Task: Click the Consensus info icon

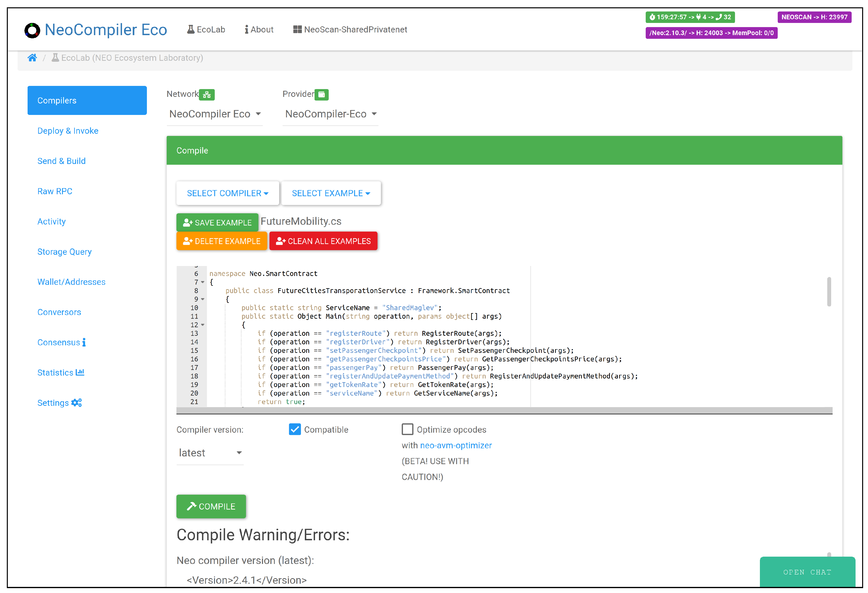Action: tap(84, 342)
